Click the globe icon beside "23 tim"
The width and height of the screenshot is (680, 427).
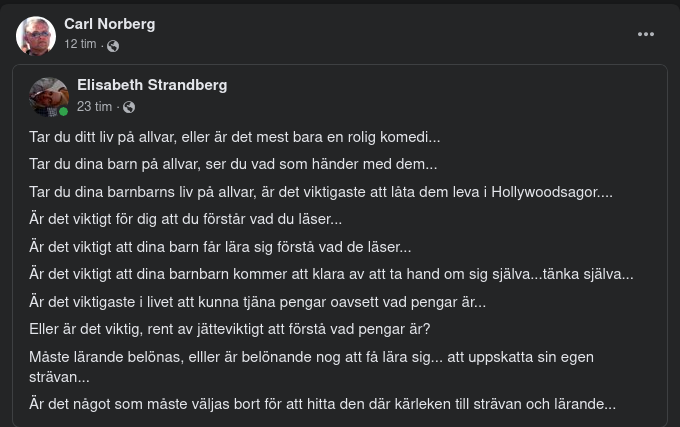coord(129,107)
